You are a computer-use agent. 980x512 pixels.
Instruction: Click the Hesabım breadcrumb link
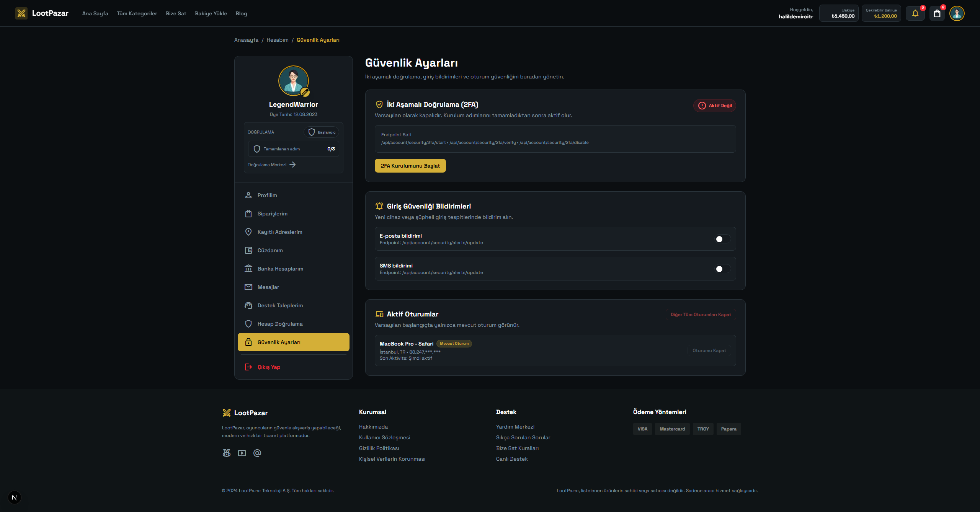[277, 40]
